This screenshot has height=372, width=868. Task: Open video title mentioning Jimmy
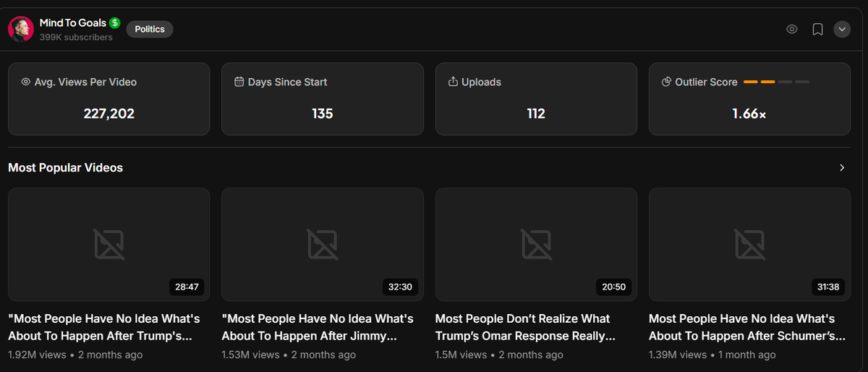[318, 327]
